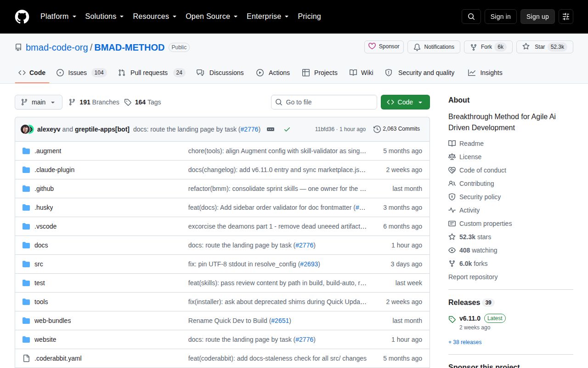Image resolution: width=588 pixels, height=368 pixels.
Task: Open the docs folder
Action: (x=41, y=245)
